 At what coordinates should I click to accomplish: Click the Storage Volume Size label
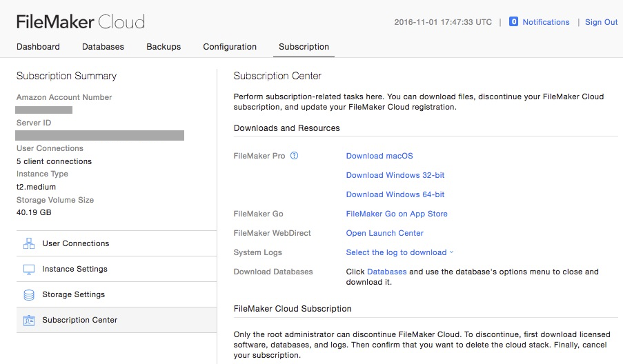click(55, 200)
